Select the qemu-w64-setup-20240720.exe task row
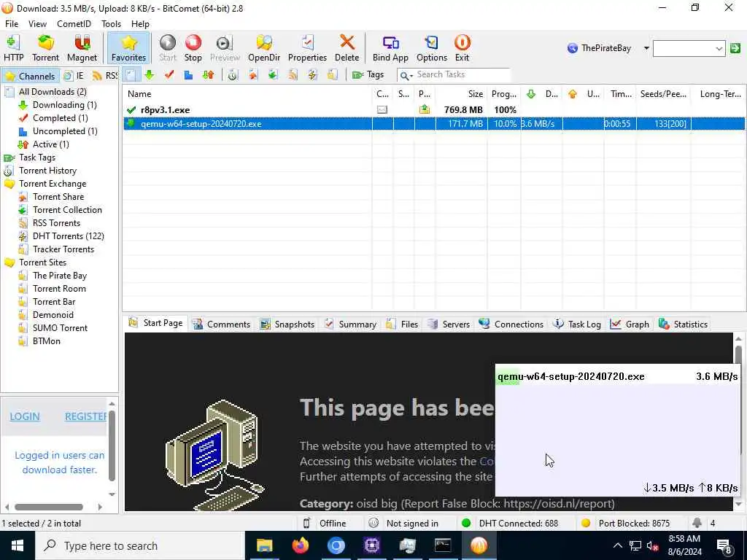The height and width of the screenshot is (560, 747). (433, 124)
